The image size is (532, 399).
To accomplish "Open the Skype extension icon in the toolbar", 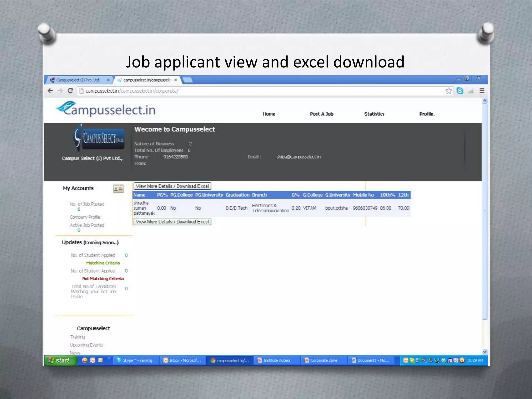I will click(x=460, y=91).
